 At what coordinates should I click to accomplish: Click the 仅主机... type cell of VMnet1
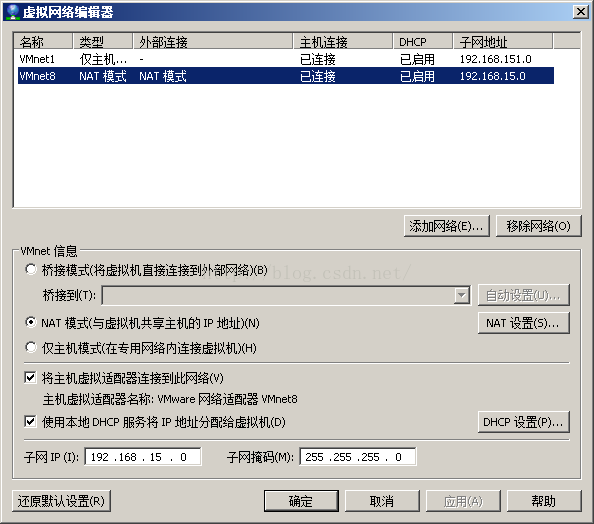tap(103, 59)
